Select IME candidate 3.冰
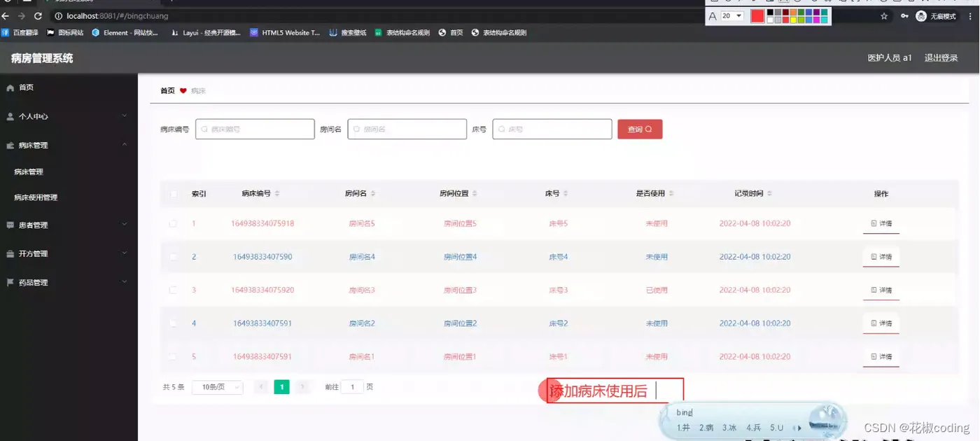The height and width of the screenshot is (441, 980). (x=729, y=428)
